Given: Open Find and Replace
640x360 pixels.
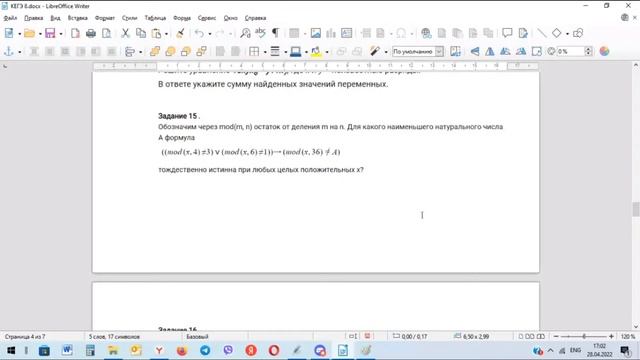Looking at the screenshot, I should click(x=245, y=33).
